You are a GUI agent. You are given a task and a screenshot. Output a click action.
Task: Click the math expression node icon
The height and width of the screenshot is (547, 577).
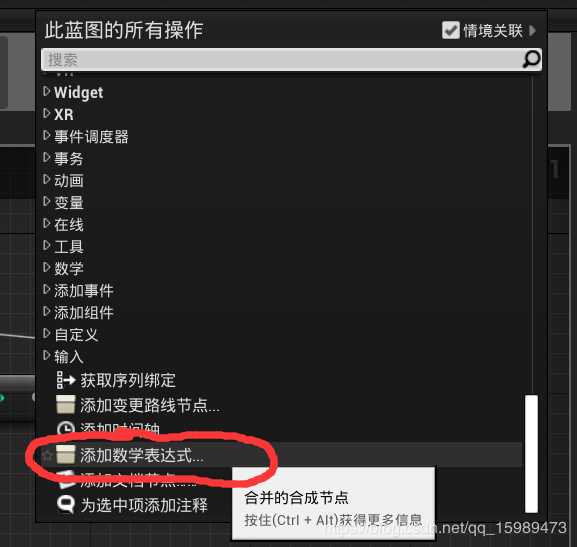[x=66, y=454]
